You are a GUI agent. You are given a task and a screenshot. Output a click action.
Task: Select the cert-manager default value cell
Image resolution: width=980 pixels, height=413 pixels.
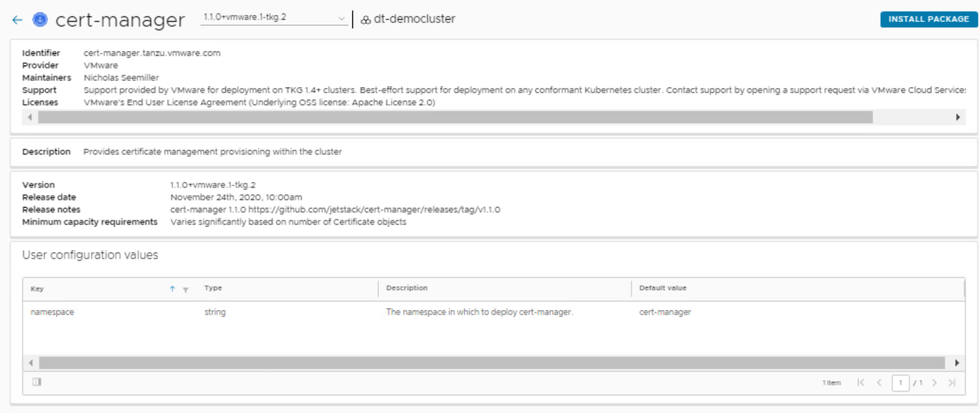pyautogui.click(x=665, y=312)
